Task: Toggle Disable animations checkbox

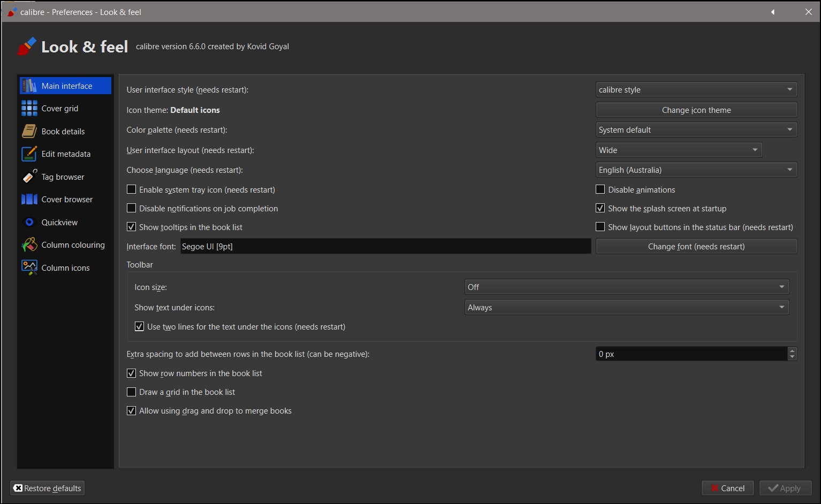Action: [600, 189]
